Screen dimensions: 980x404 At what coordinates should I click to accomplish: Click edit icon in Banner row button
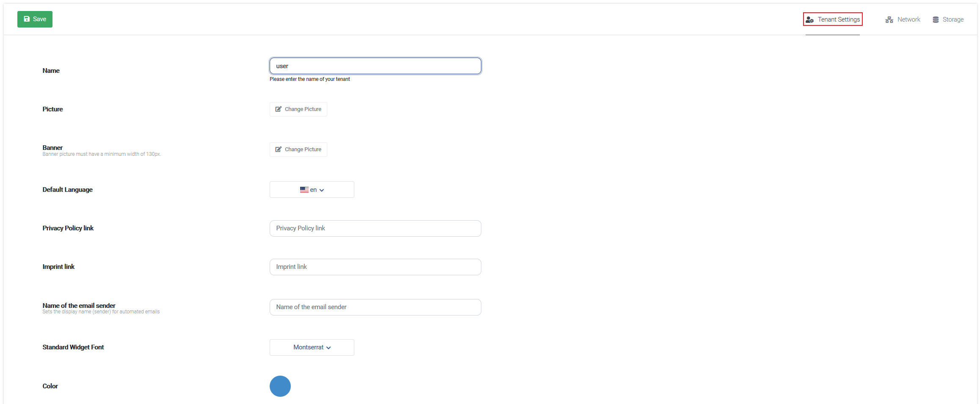tap(279, 149)
